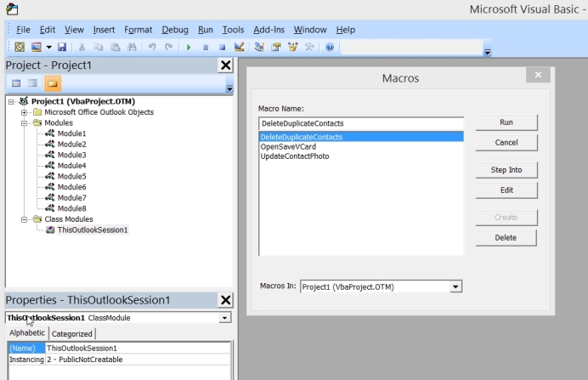The height and width of the screenshot is (380, 588).
Task: Close the Project - Project1 panel
Action: (225, 65)
